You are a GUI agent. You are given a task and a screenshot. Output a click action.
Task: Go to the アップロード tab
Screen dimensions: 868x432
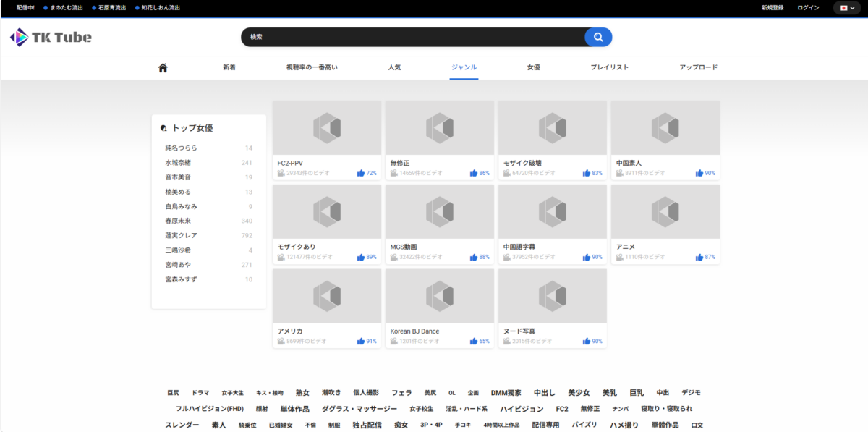(698, 67)
